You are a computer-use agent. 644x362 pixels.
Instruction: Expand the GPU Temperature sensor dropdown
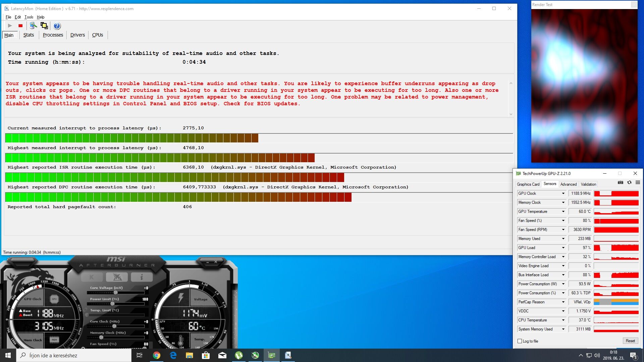pos(563,212)
